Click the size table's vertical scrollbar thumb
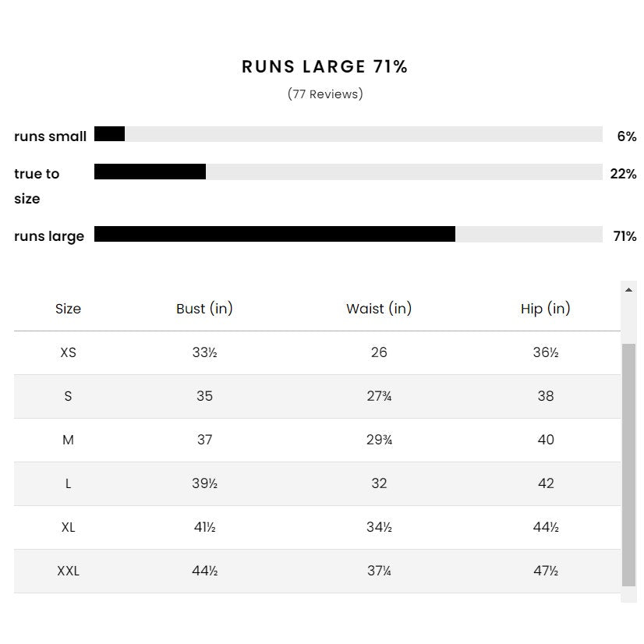The height and width of the screenshot is (644, 644). click(x=628, y=464)
